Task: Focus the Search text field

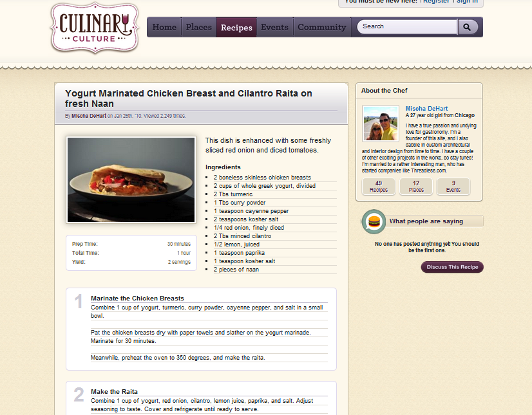Action: [407, 26]
